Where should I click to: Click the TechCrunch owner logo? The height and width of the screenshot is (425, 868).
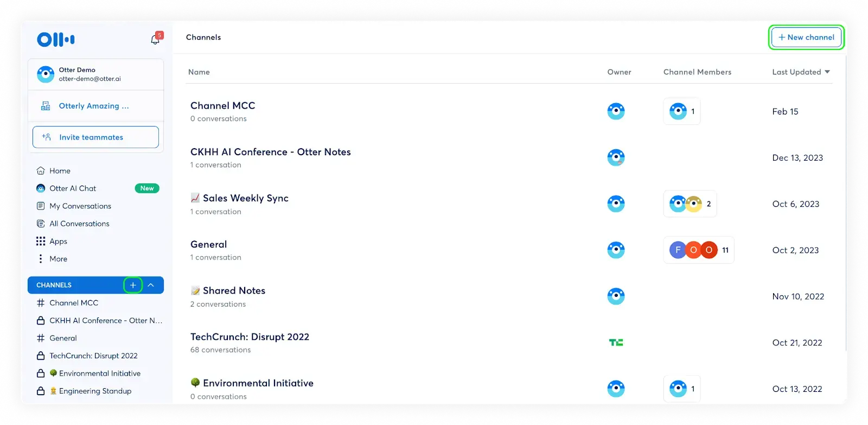616,342
